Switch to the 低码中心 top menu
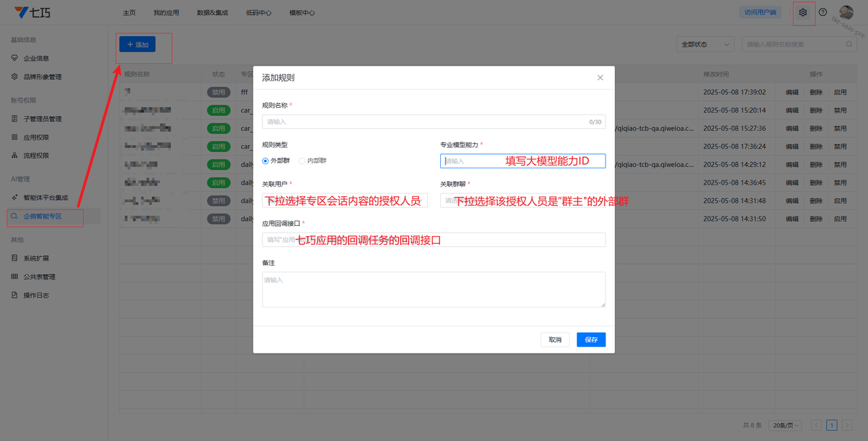This screenshot has width=868, height=441. pyautogui.click(x=258, y=13)
